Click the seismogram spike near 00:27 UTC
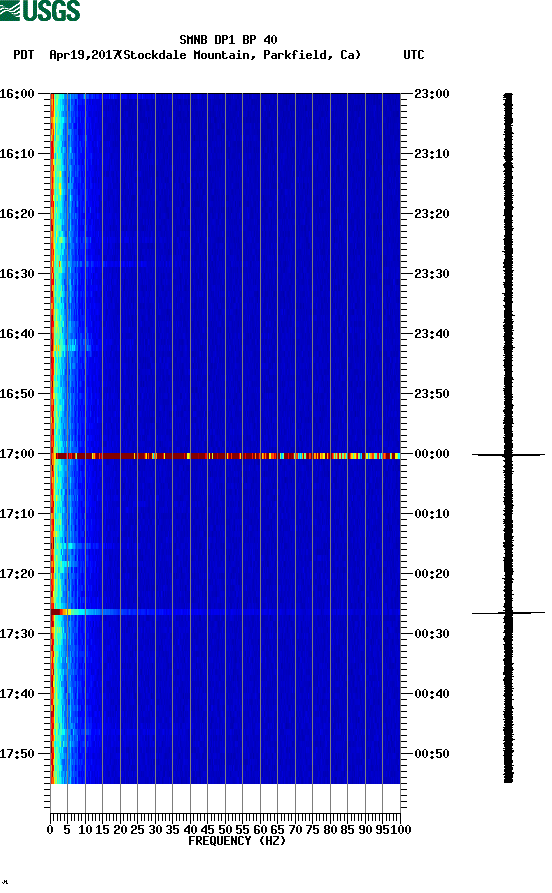The height and width of the screenshot is (893, 552). [x=508, y=613]
